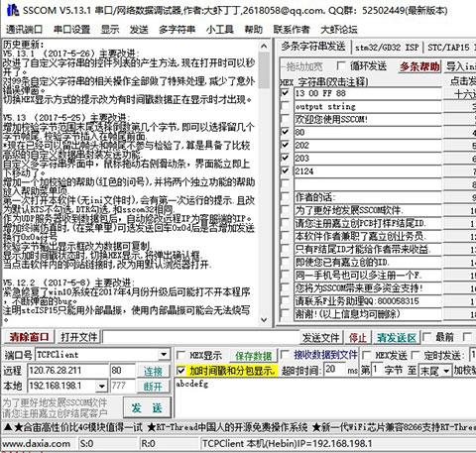Open the 小工具 menu
Viewport: 476px width, 453px height.
tap(219, 30)
